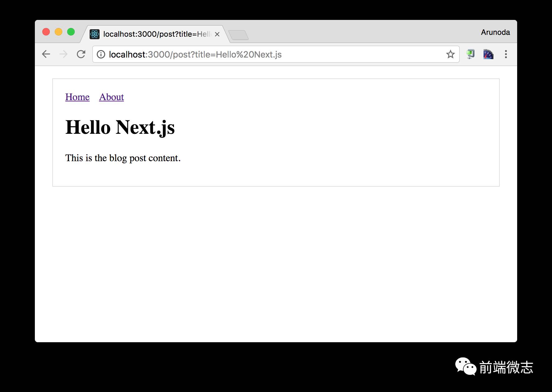Minimize the window with the yellow button
This screenshot has height=392, width=552.
click(x=58, y=32)
